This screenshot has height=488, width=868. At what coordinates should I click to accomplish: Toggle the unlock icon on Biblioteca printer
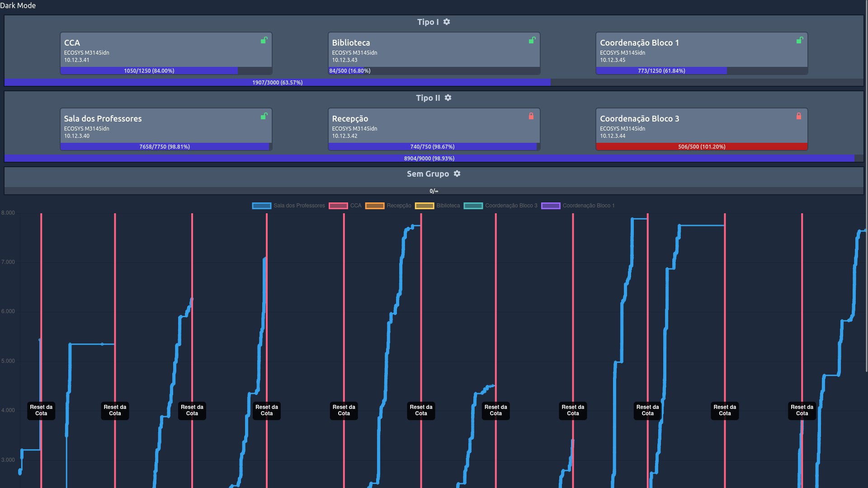532,40
